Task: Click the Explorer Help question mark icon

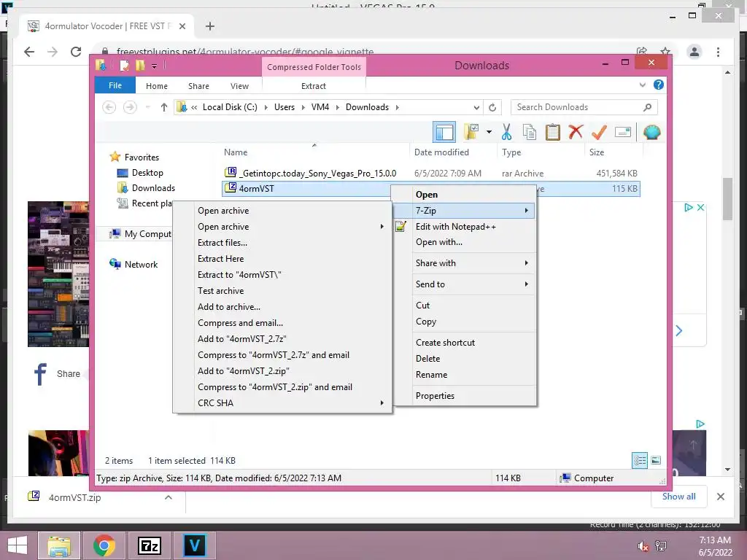Action: tap(659, 85)
